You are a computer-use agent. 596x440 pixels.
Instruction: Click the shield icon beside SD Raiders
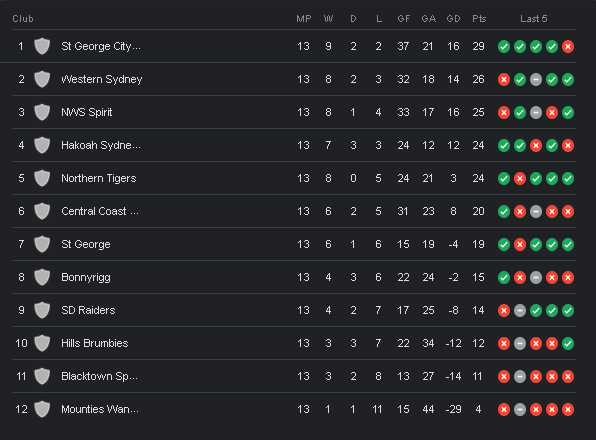[x=42, y=310]
